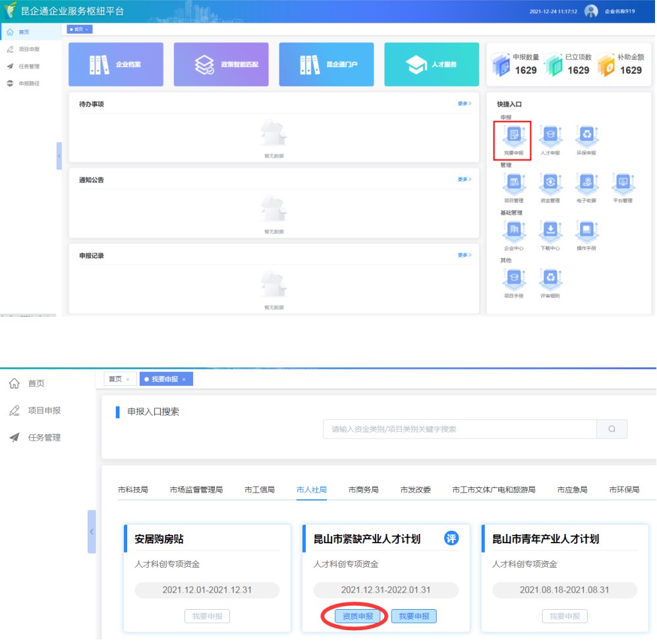Open the 环保申报 quick entry icon
Screen dimensions: 657x644
click(586, 136)
